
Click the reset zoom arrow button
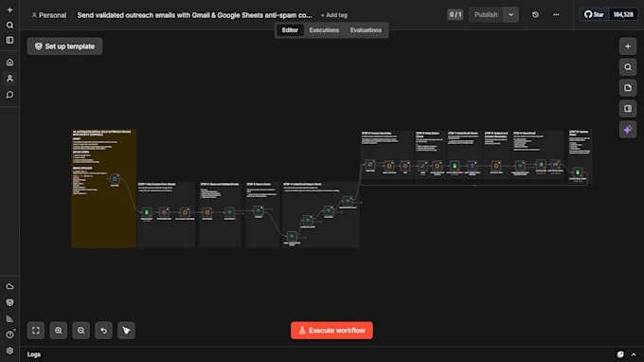click(x=103, y=331)
